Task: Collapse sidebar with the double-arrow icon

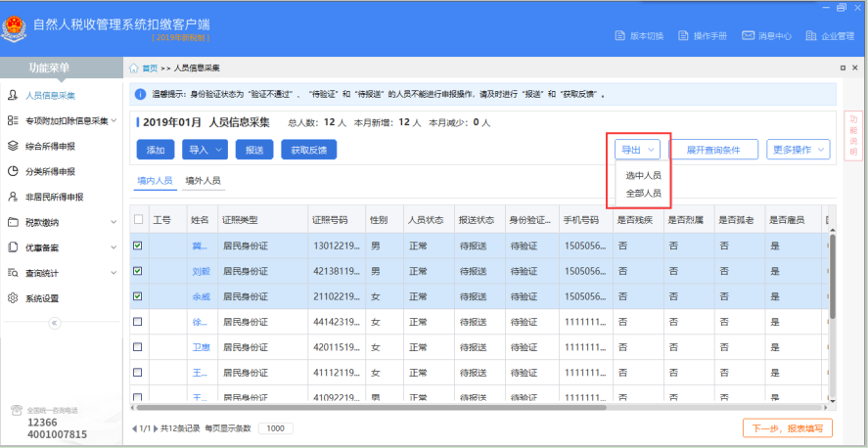Action: coord(55,323)
